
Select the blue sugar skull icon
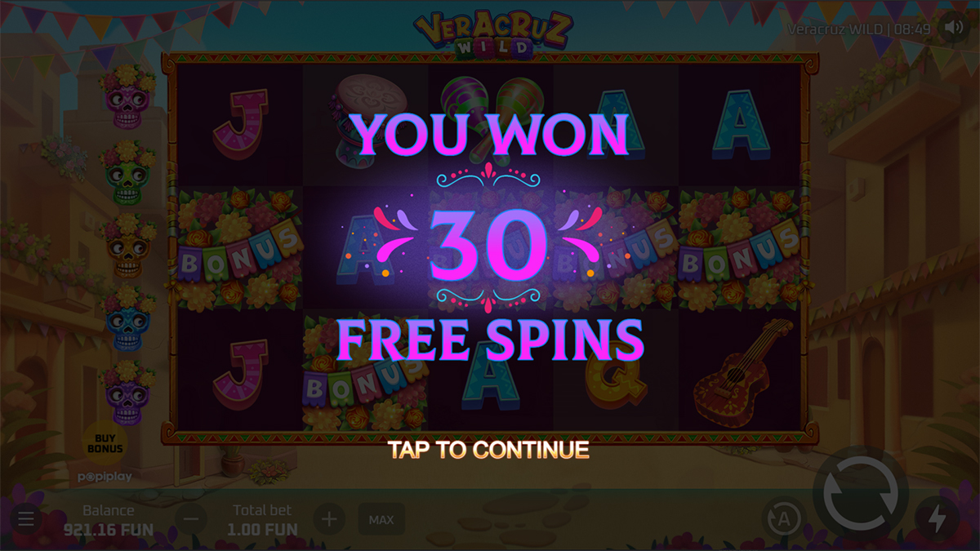pos(128,319)
